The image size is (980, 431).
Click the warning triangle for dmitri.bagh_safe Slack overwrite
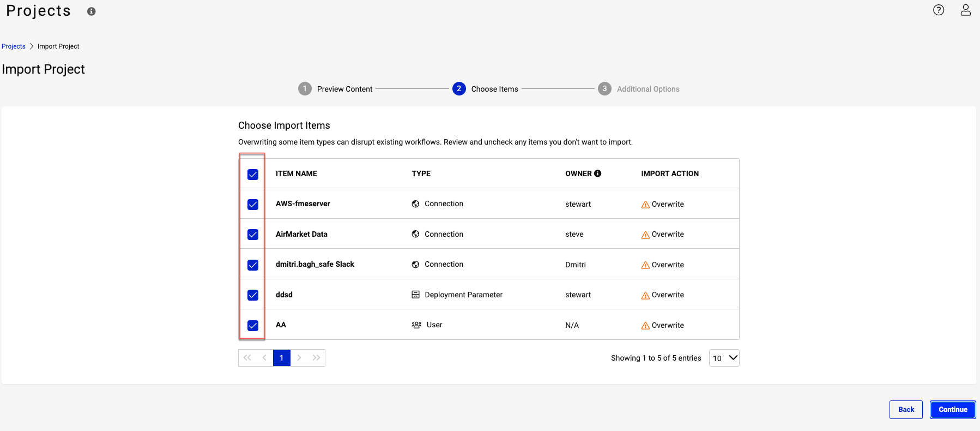point(645,265)
